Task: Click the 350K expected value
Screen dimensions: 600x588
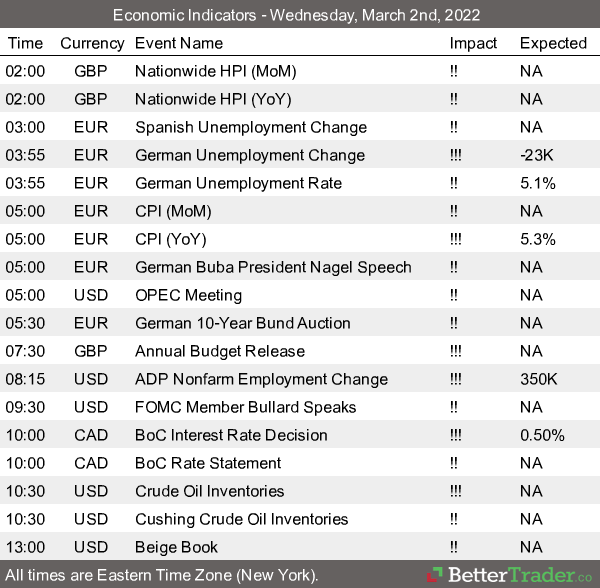Action: [x=539, y=379]
